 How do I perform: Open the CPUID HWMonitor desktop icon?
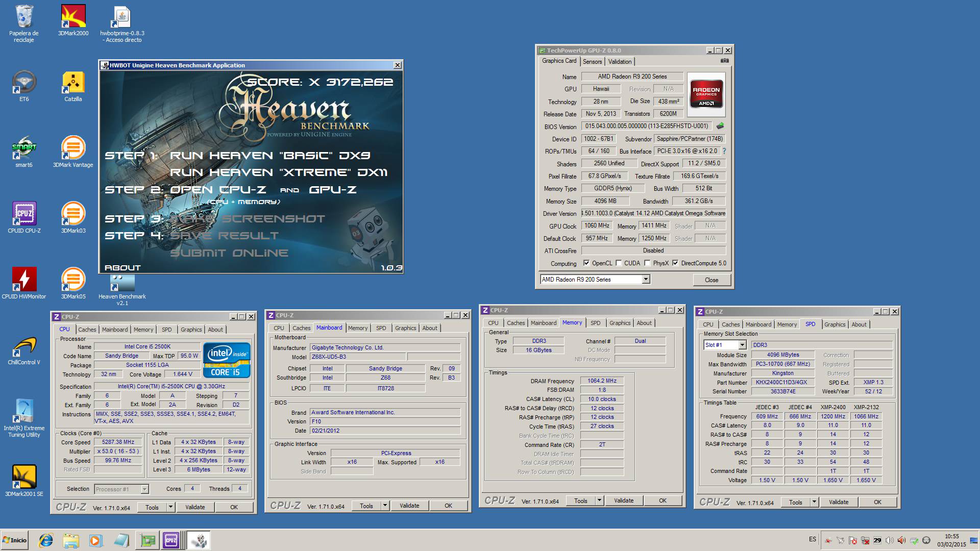24,284
